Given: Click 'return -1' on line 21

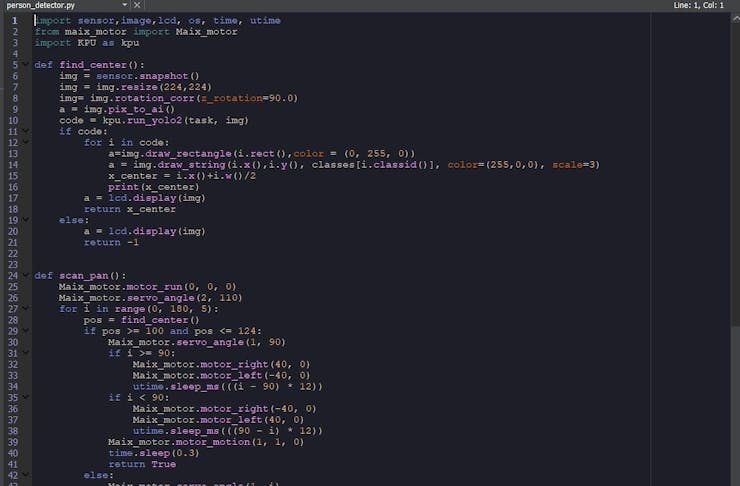Looking at the screenshot, I should click(111, 243).
